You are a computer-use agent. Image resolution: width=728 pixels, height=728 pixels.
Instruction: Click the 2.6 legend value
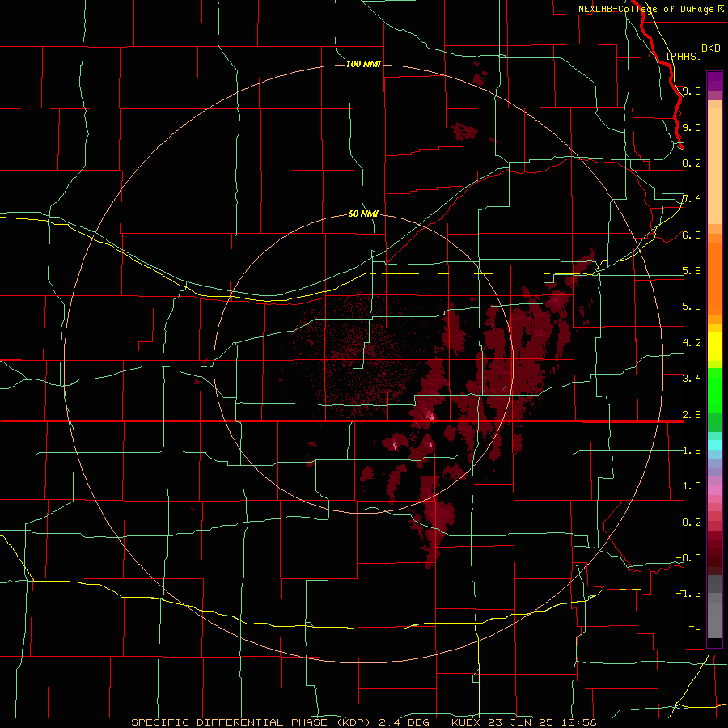pos(692,415)
